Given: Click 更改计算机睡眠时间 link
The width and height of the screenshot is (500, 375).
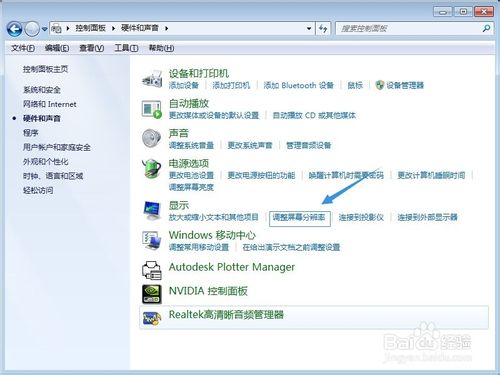Looking at the screenshot, I should click(x=431, y=175).
